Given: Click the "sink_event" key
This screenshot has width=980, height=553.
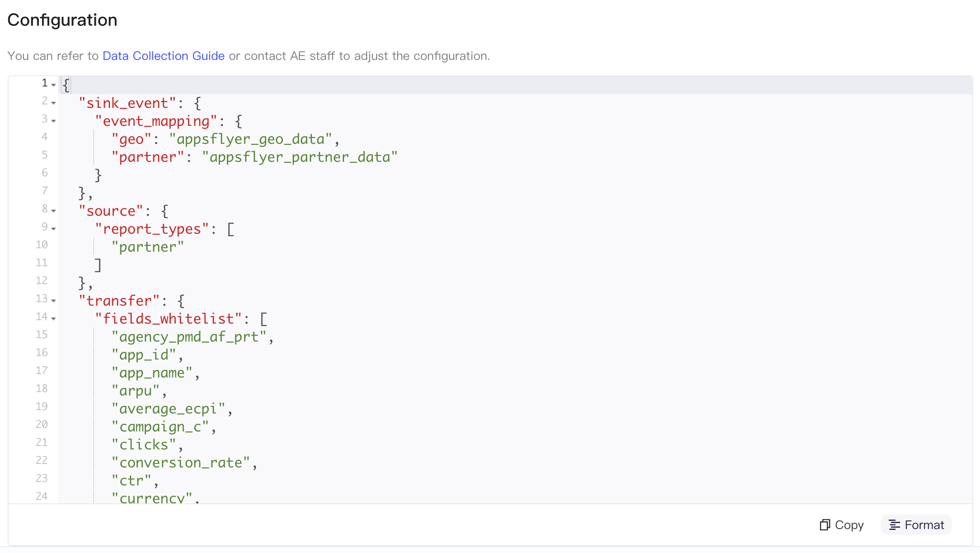Looking at the screenshot, I should click(x=128, y=103).
